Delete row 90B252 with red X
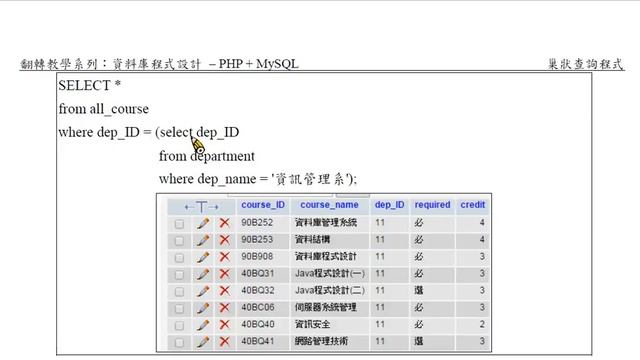This screenshot has height=360, width=640. click(224, 223)
